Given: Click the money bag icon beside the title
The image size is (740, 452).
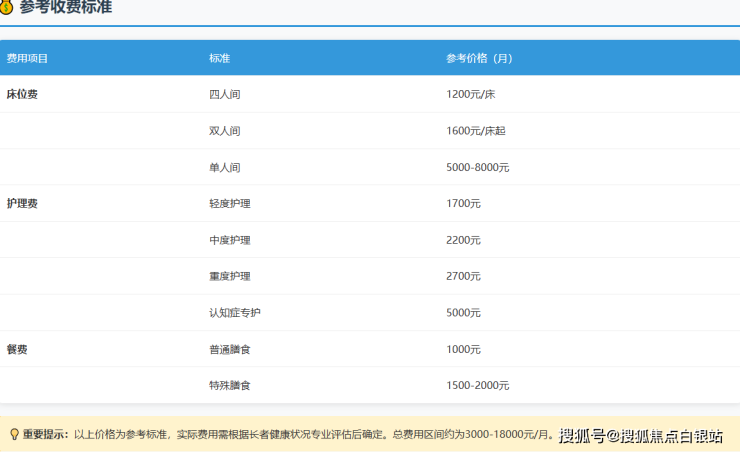Looking at the screenshot, I should [x=7, y=8].
